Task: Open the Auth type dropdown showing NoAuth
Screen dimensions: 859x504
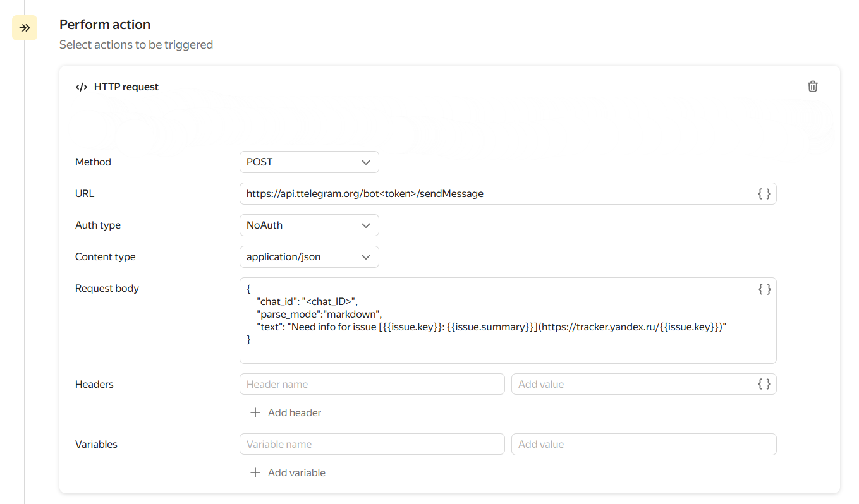Action: point(309,225)
